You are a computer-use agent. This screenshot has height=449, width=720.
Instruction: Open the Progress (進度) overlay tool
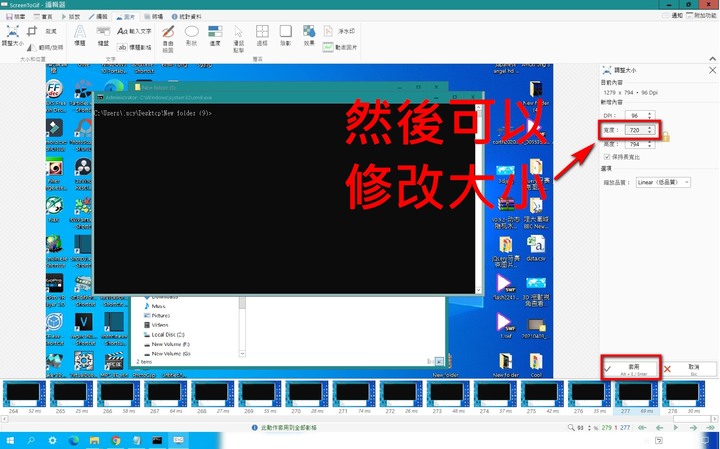[x=215, y=36]
